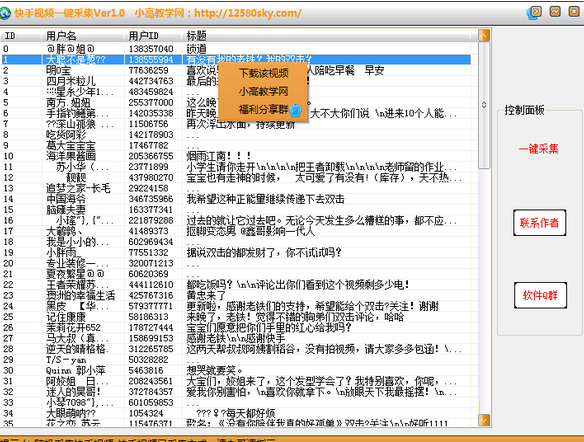Click user ID 1054324
The height and width of the screenshot is (442, 584).
(146, 414)
